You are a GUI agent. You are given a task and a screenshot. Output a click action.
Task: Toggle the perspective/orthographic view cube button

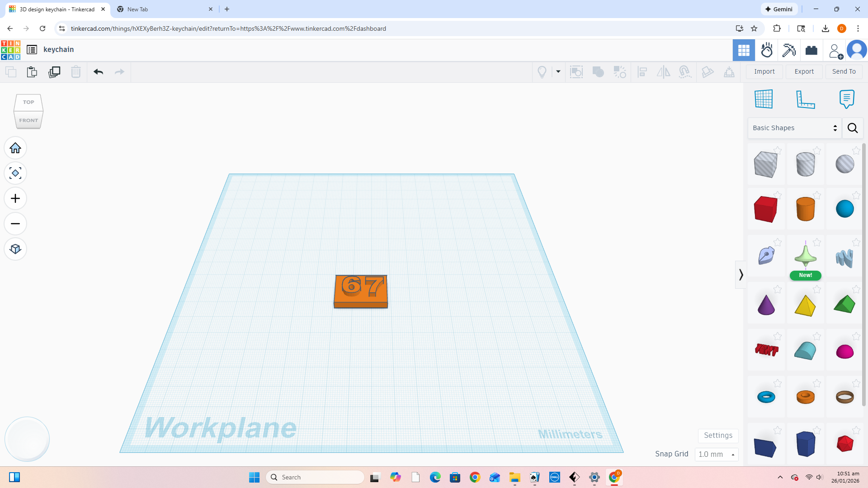15,249
